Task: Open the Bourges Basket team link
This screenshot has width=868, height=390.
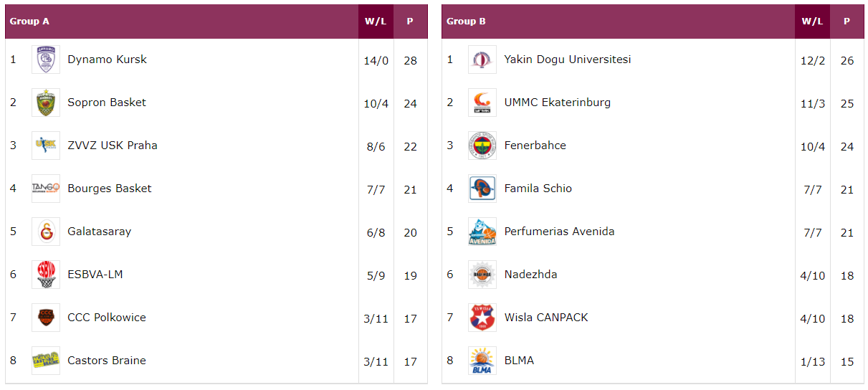Action: coord(110,189)
